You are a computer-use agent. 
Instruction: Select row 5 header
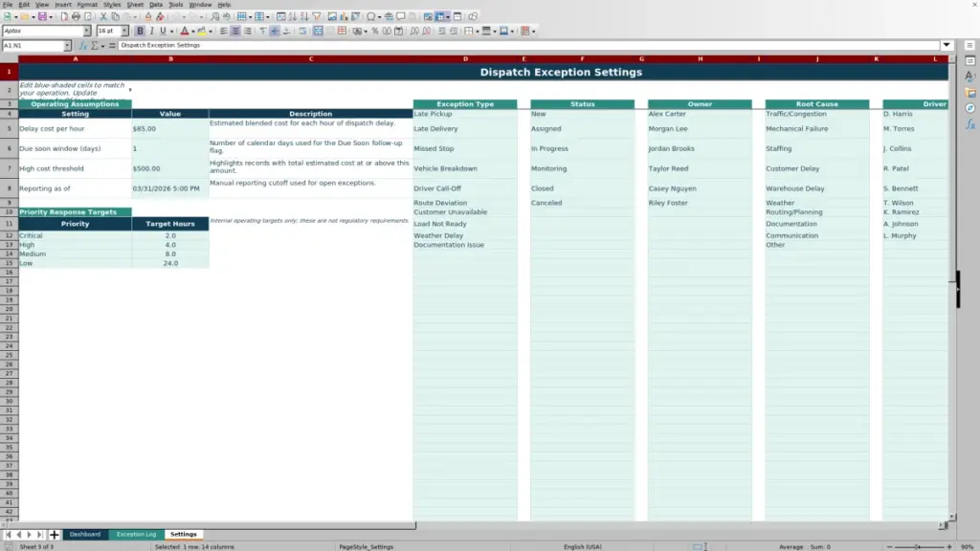(x=9, y=129)
